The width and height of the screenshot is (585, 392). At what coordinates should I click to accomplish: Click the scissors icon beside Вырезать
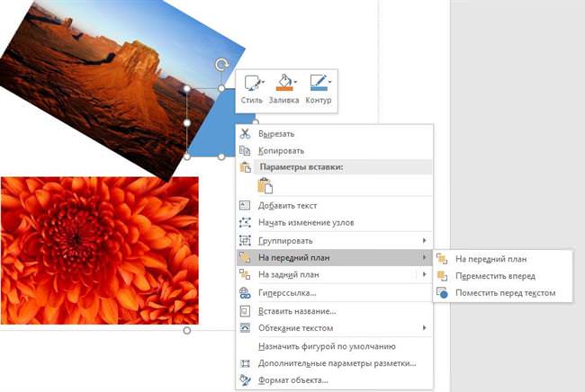[245, 134]
